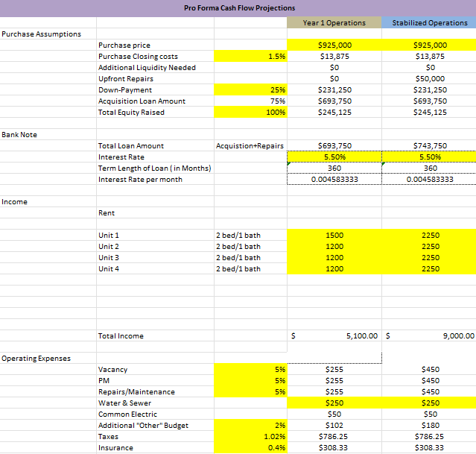Select the Unit 1 label cell
476x454 pixels.
click(155, 236)
